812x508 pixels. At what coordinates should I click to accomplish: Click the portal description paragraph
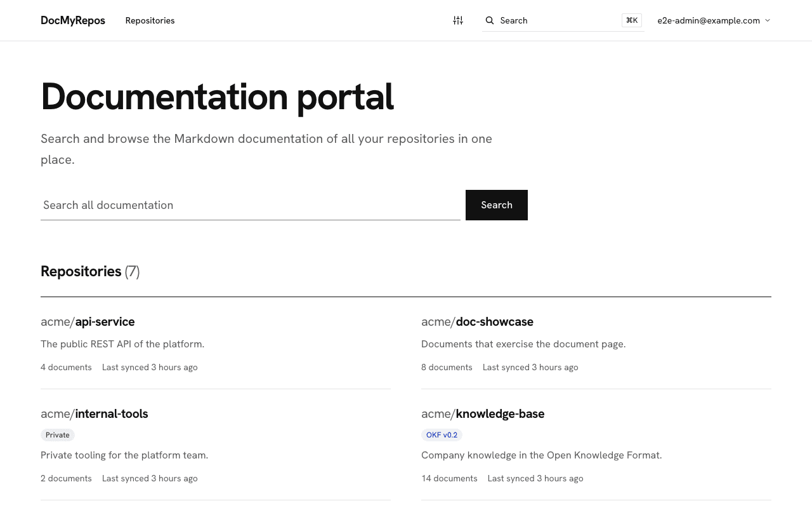(266, 149)
